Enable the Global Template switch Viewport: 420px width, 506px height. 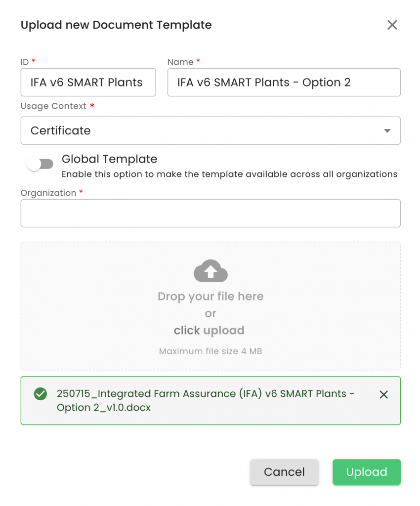[40, 165]
